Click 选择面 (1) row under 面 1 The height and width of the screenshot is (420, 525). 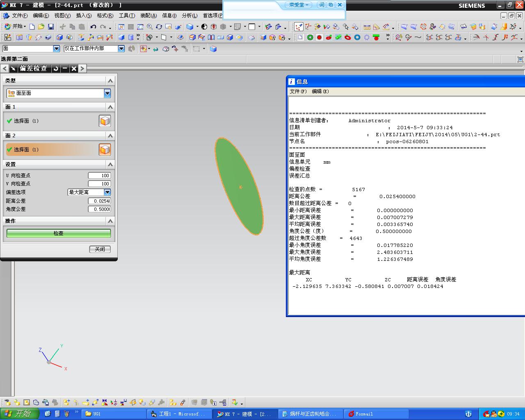(52, 121)
